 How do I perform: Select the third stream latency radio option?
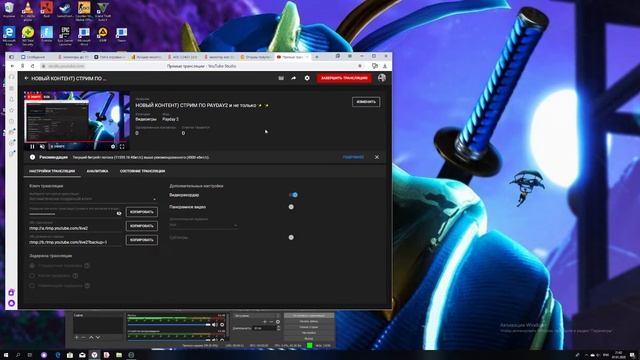[x=32, y=286]
